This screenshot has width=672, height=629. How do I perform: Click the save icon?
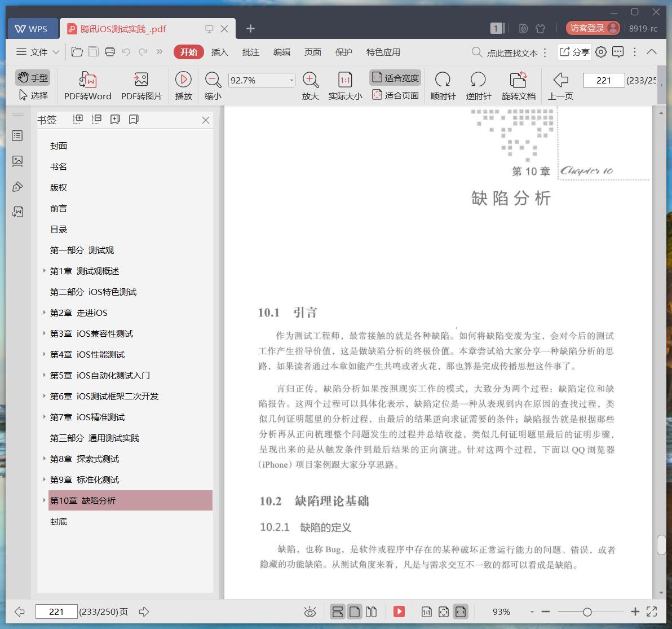pos(93,52)
